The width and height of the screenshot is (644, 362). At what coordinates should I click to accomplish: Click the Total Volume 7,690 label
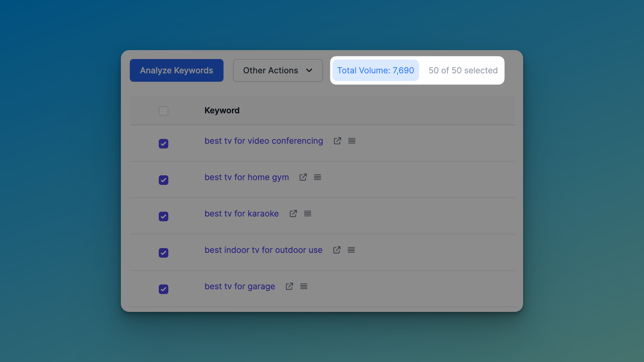click(375, 70)
